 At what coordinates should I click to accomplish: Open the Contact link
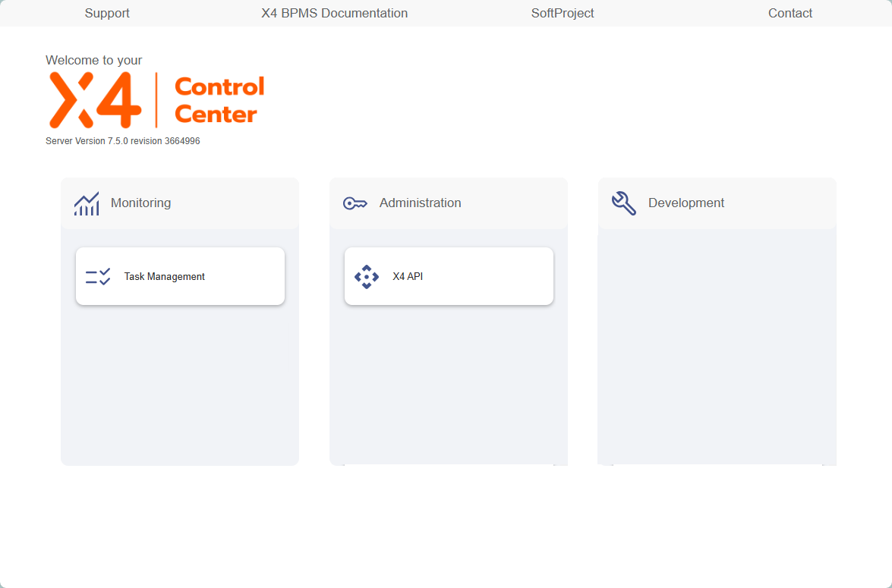coord(790,13)
